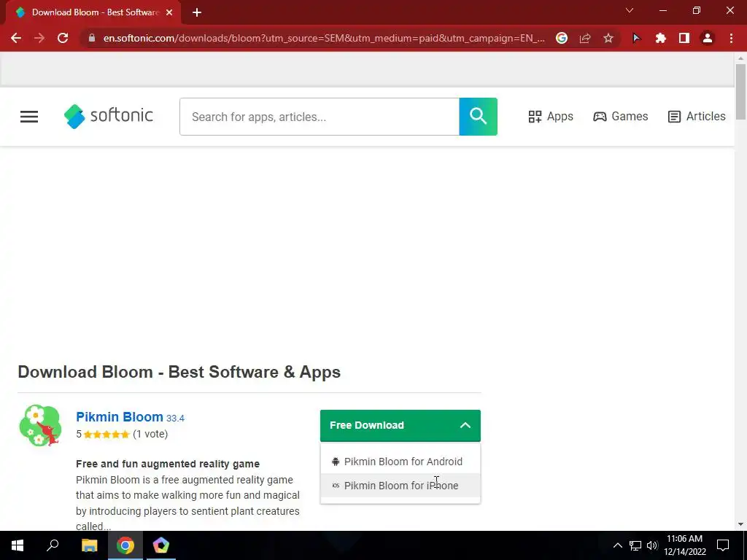The height and width of the screenshot is (560, 747).
Task: Focus the Search for apps field
Action: pos(320,117)
